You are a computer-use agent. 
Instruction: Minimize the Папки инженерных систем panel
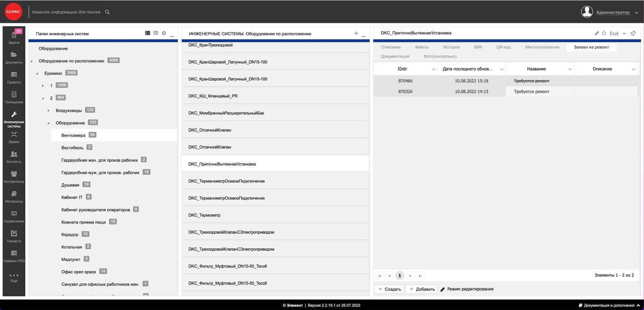point(172,35)
